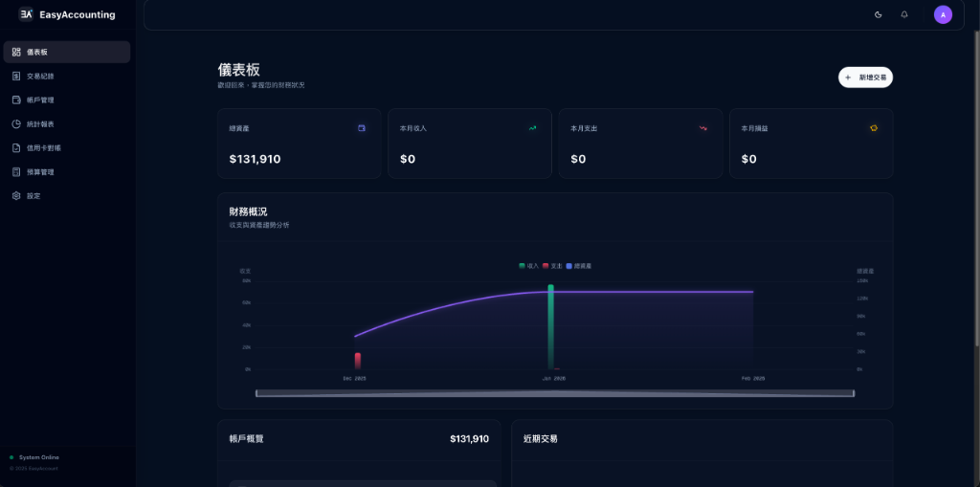Click trending-up icon on 本月收入 card

point(532,128)
